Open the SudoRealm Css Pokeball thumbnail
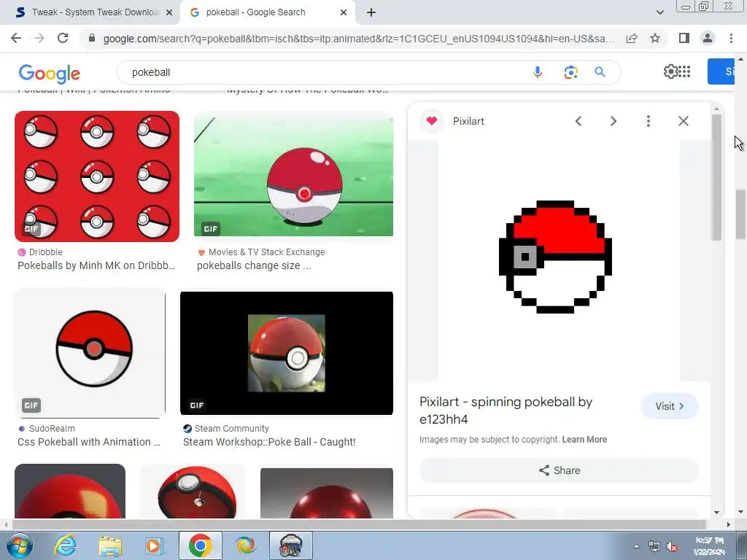747x560 pixels. pos(90,353)
